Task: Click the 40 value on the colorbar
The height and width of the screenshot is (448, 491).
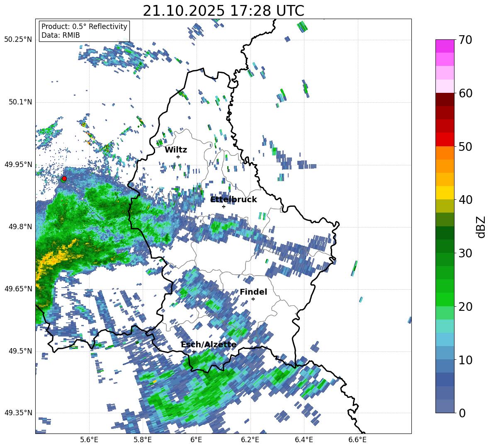Action: click(x=465, y=200)
